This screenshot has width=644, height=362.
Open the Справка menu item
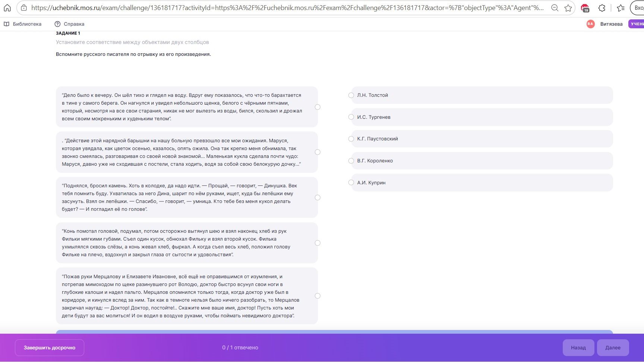(70, 24)
